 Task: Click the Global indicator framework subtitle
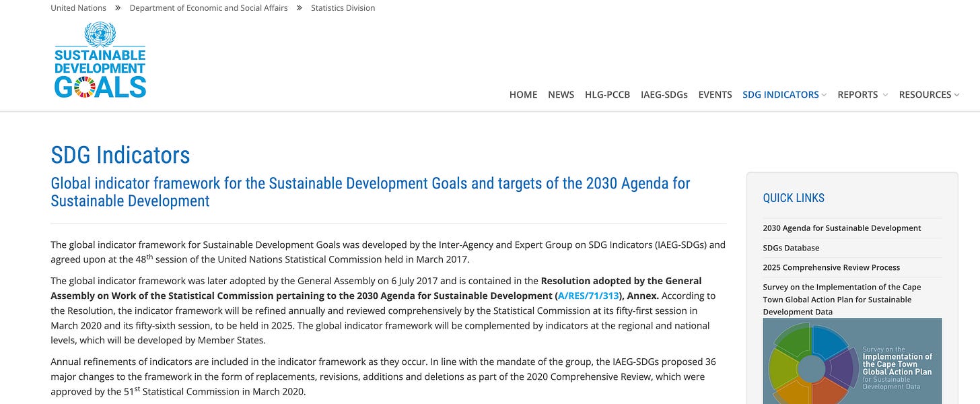(x=370, y=192)
